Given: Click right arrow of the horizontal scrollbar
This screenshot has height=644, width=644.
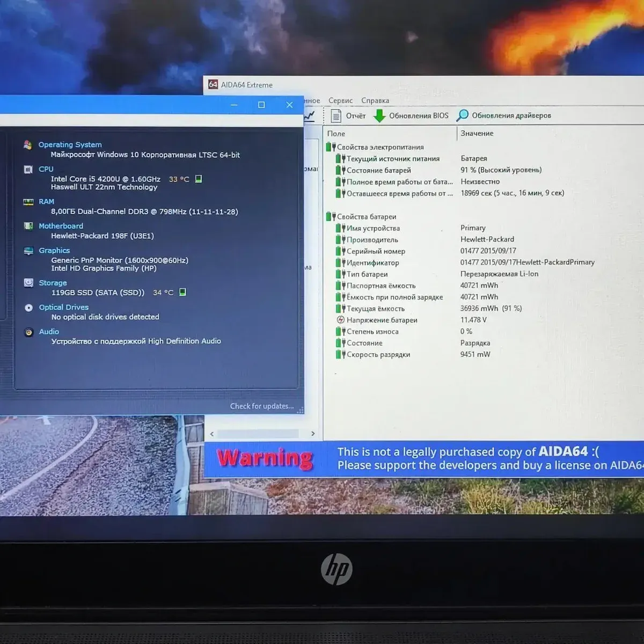Looking at the screenshot, I should pyautogui.click(x=313, y=434).
